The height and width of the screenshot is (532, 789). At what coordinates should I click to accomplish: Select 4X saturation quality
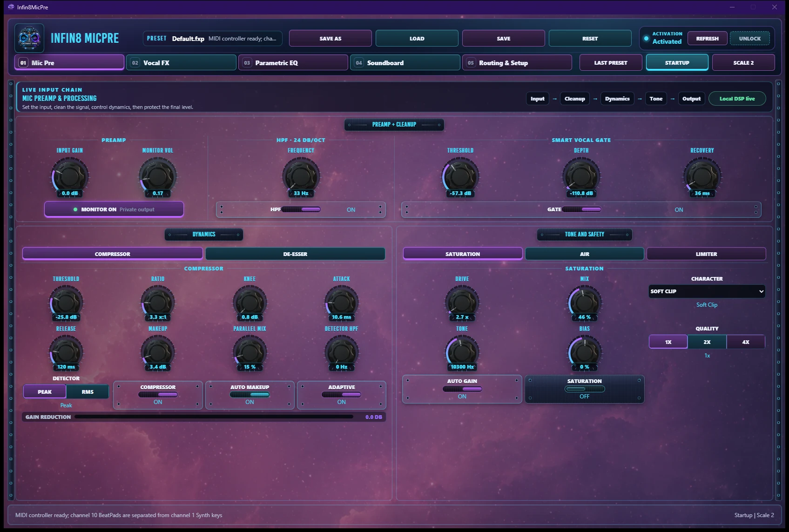pyautogui.click(x=746, y=342)
